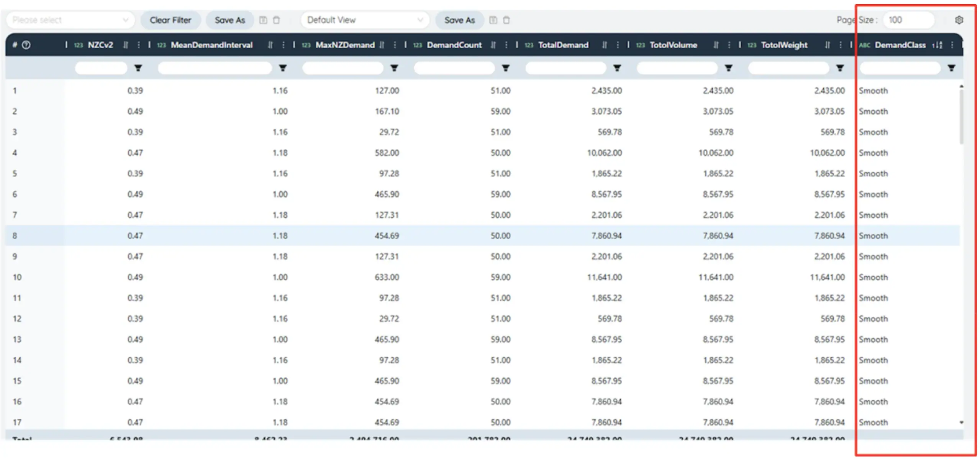The image size is (980, 462).
Task: Open the three-dot menu on MeanDemandInterval column
Action: click(284, 45)
